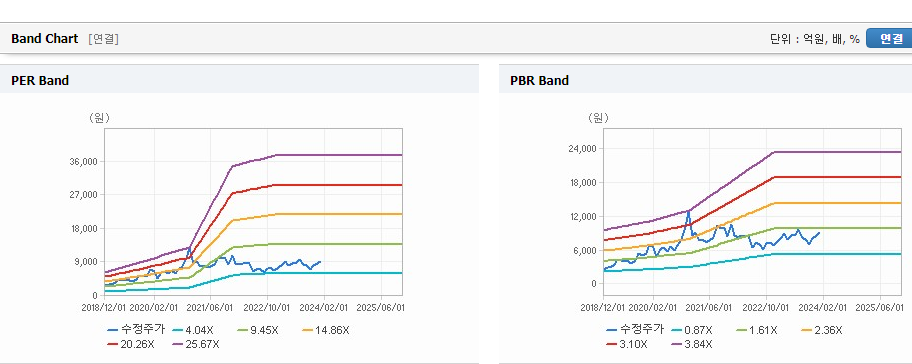Click the PBR Band panel title
Image resolution: width=912 pixels, height=364 pixels.
tap(539, 81)
